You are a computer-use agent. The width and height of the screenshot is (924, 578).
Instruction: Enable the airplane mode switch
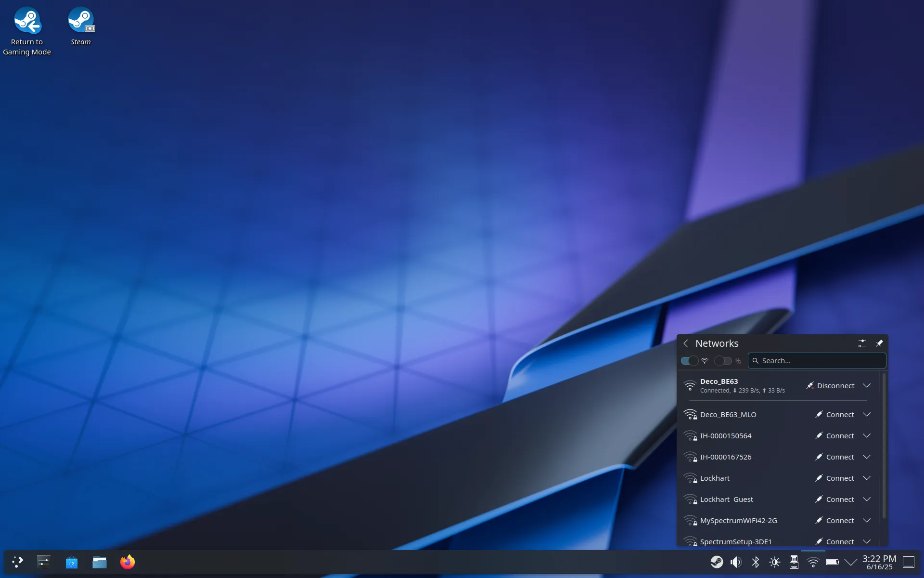tap(723, 361)
